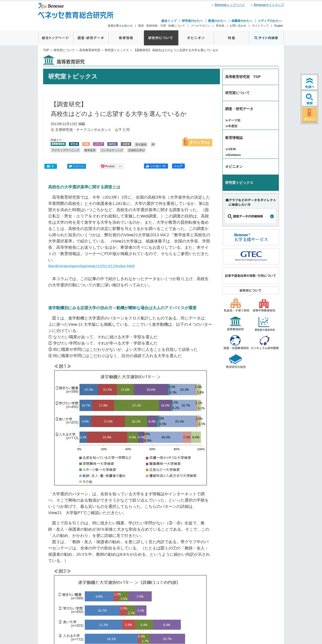Click the Facebook シェア button
The image size is (322, 644).
pyautogui.click(x=178, y=166)
